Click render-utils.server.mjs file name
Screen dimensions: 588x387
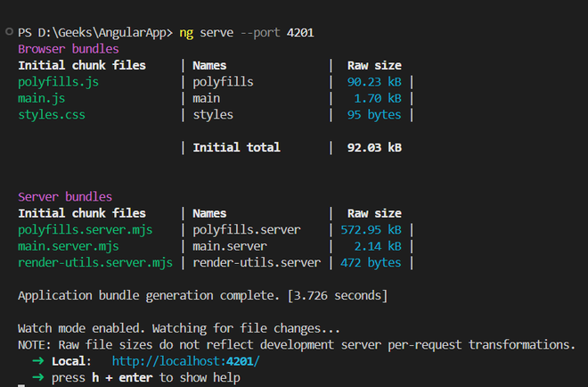tap(95, 262)
